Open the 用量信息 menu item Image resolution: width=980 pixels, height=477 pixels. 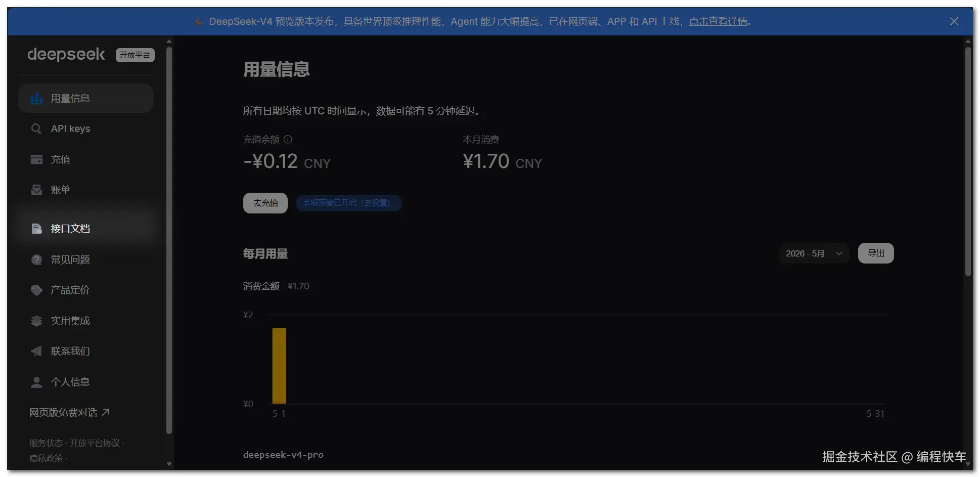(x=85, y=98)
